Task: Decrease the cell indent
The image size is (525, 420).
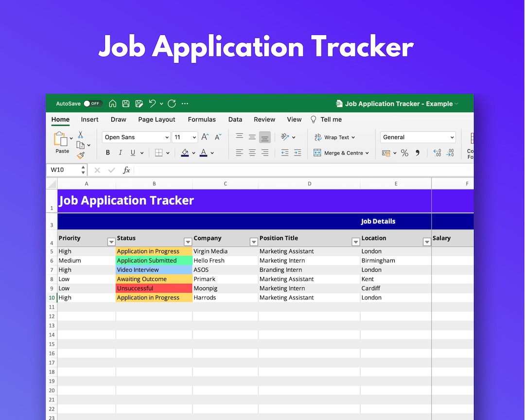Action: click(284, 153)
